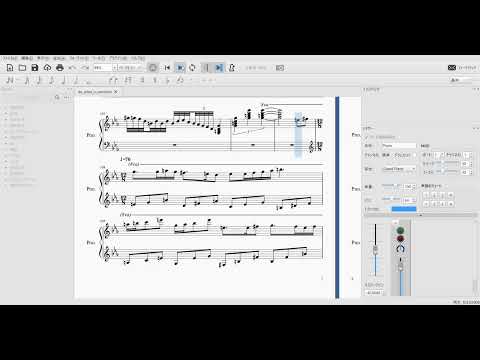Open a score file with the folder icon
This screenshot has width=480, height=360.
coord(22,68)
